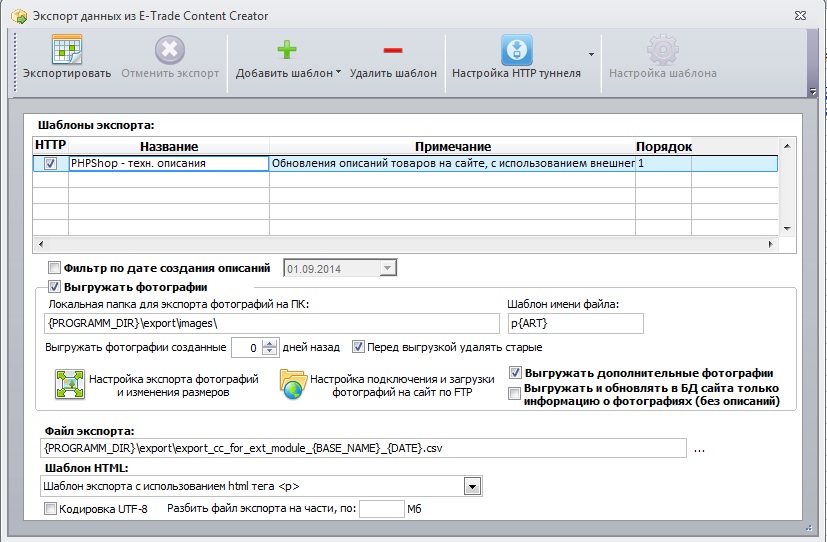Screen dimensions: 827x542
Task: Click the templates list horizontal scrollbar
Action: point(406,244)
